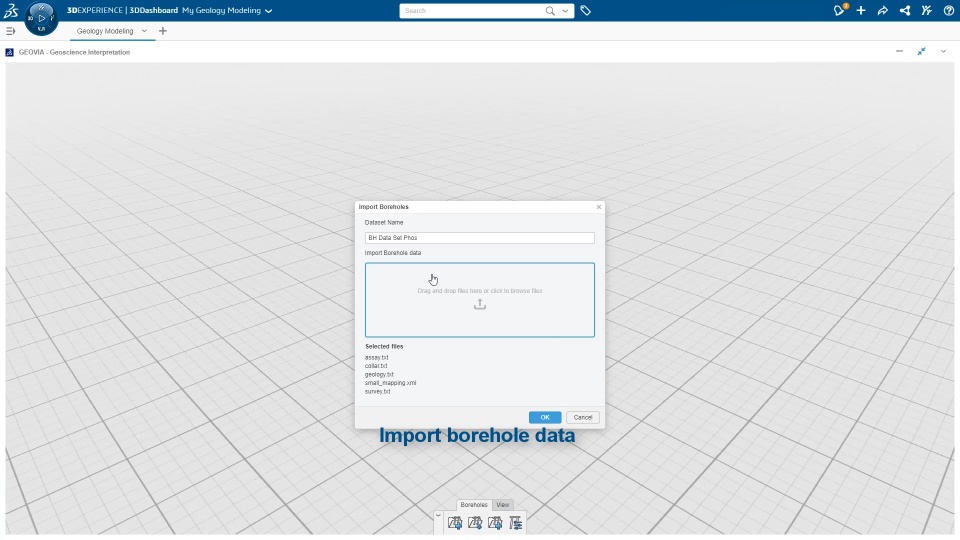This screenshot has width=960, height=540.
Task: Select collar.txt in selected files
Action: [x=376, y=366]
